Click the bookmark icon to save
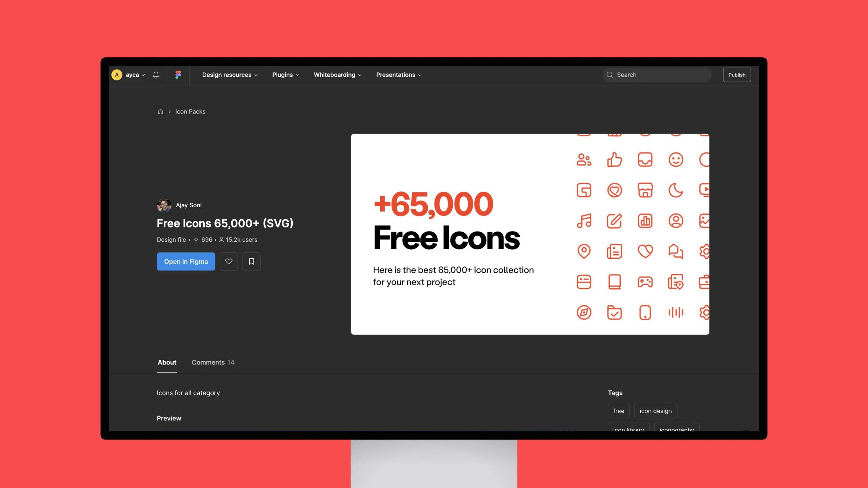 251,261
